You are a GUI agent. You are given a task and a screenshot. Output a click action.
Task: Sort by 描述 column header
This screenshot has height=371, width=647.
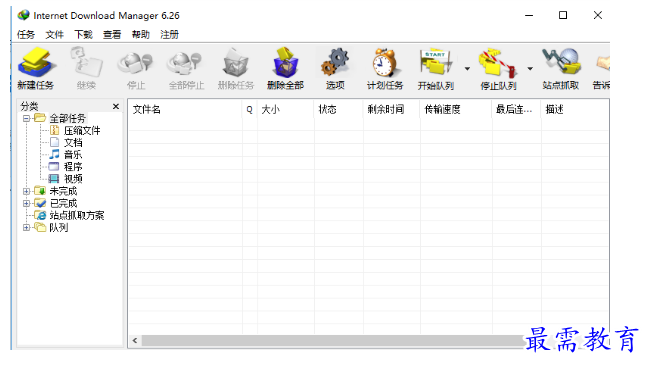click(574, 109)
